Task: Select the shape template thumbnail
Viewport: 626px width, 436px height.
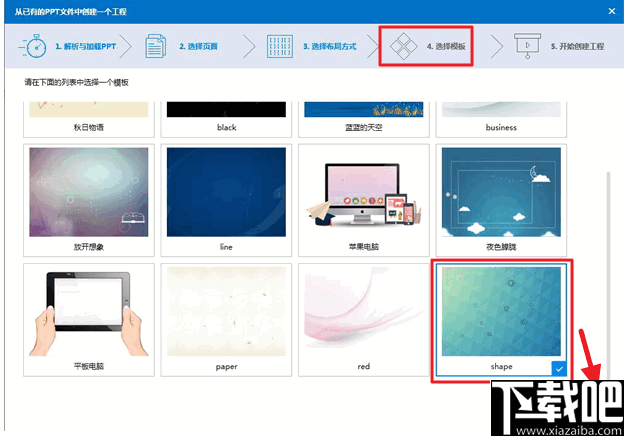Action: click(501, 311)
